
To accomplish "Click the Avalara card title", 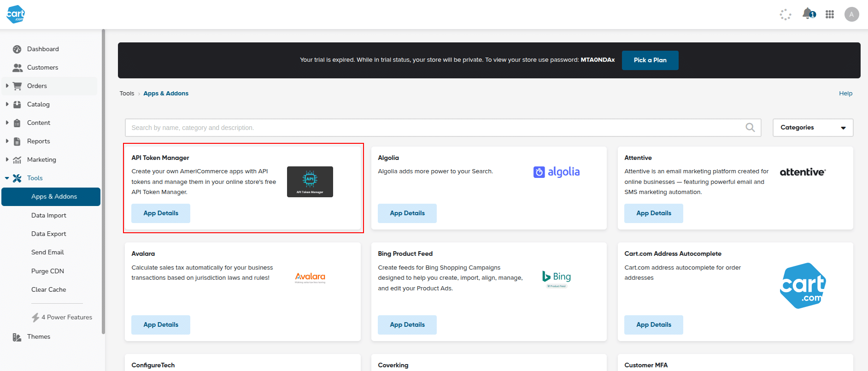I will 143,253.
